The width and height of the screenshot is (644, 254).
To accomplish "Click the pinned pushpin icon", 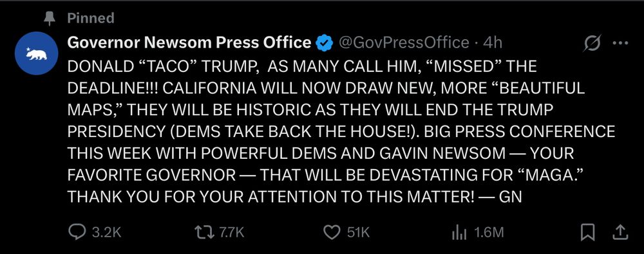I will click(x=50, y=19).
